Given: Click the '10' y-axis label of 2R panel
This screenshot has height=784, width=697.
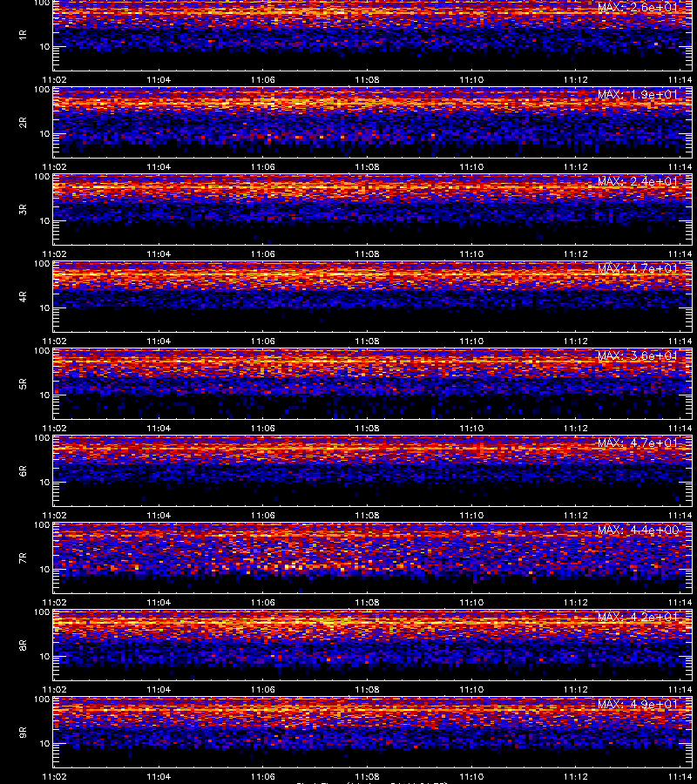Looking at the screenshot, I should 45,134.
